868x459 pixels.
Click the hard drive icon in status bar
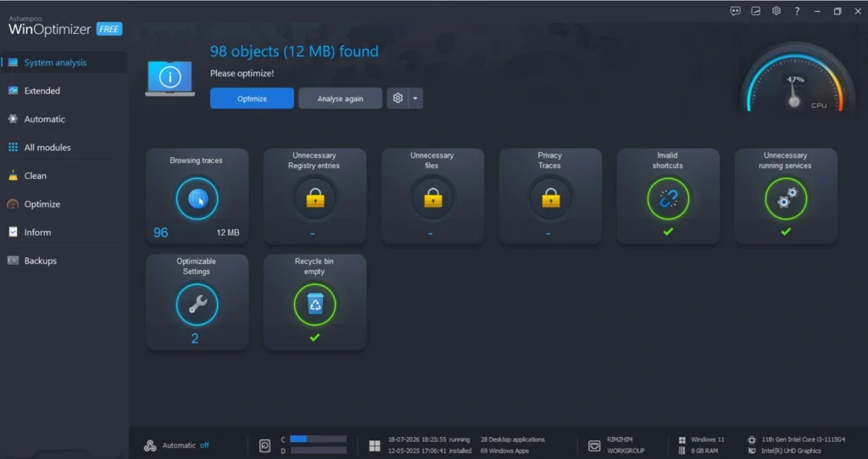coord(264,445)
